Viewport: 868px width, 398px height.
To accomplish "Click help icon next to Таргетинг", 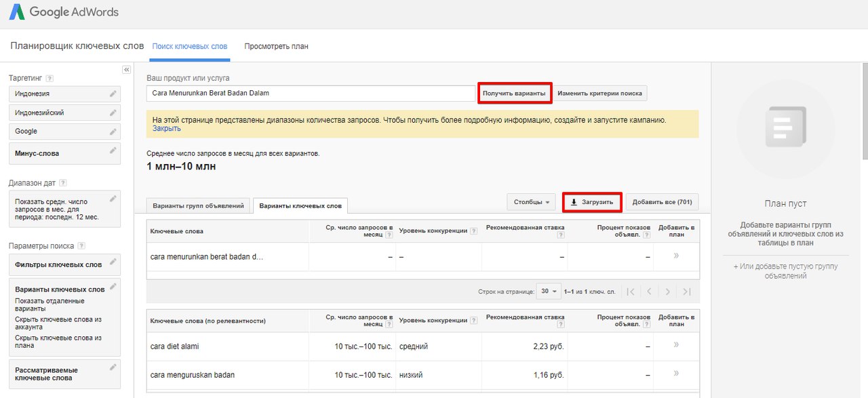I will pos(50,79).
